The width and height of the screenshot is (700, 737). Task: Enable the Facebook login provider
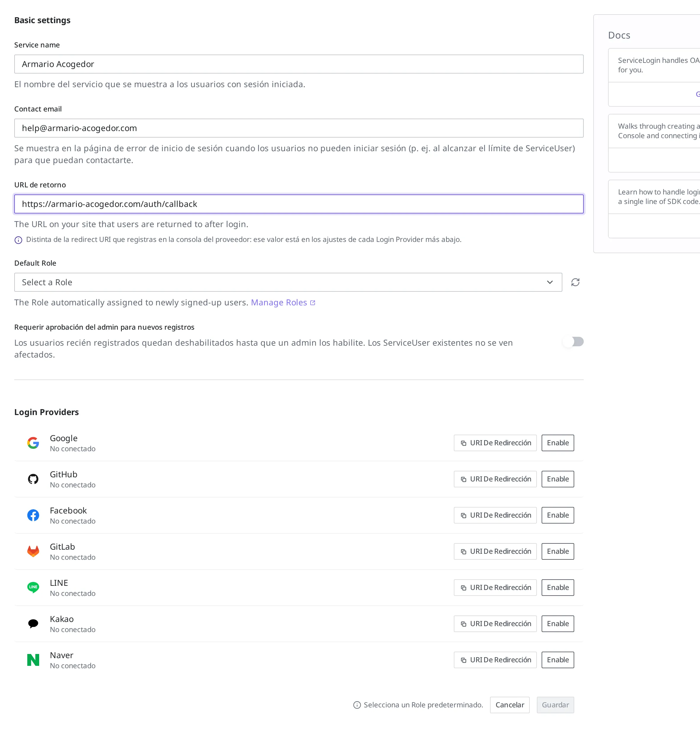pyautogui.click(x=558, y=515)
